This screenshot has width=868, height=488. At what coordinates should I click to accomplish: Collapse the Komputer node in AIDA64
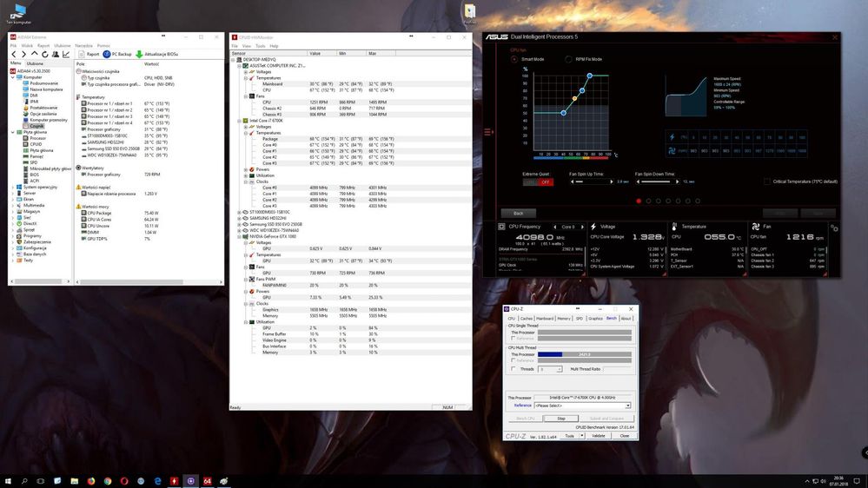(13, 77)
